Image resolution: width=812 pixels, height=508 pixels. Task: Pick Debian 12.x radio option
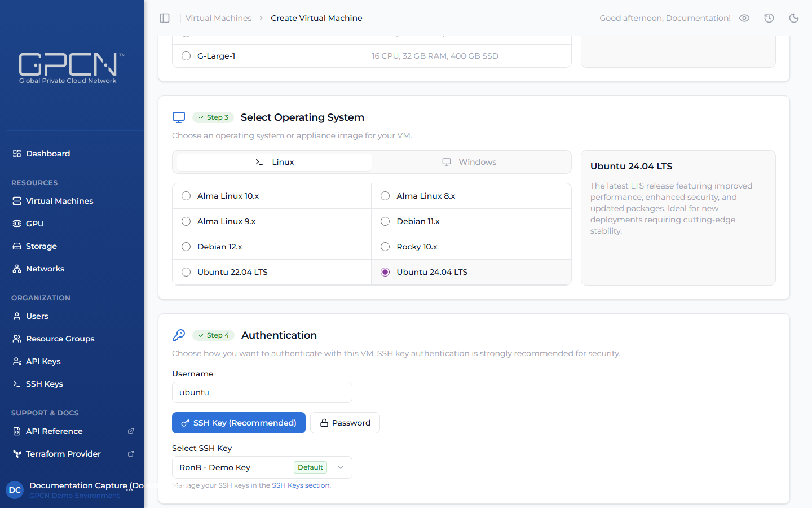coord(186,247)
